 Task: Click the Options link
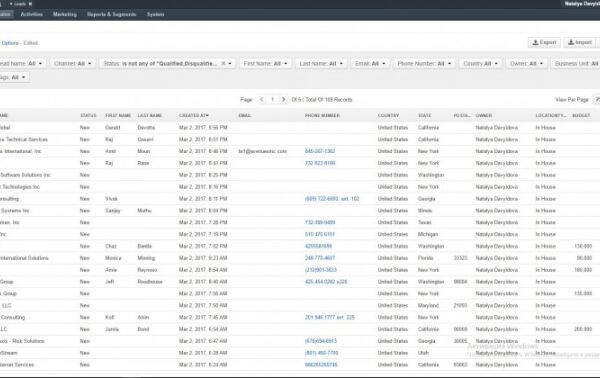tap(10, 43)
